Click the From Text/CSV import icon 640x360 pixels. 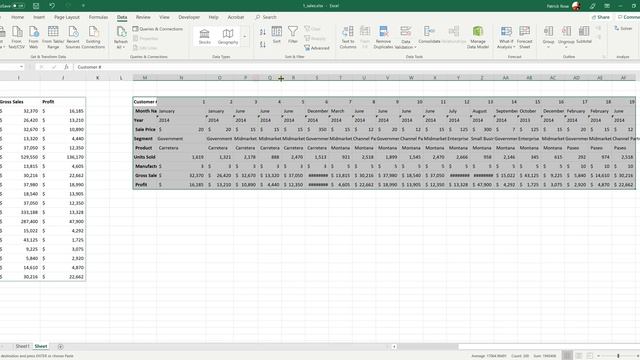[17, 37]
